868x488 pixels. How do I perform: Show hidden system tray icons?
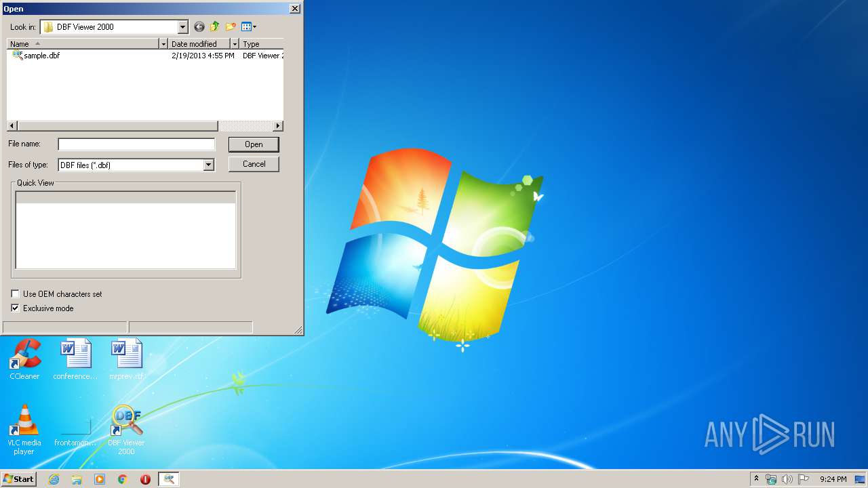(757, 479)
